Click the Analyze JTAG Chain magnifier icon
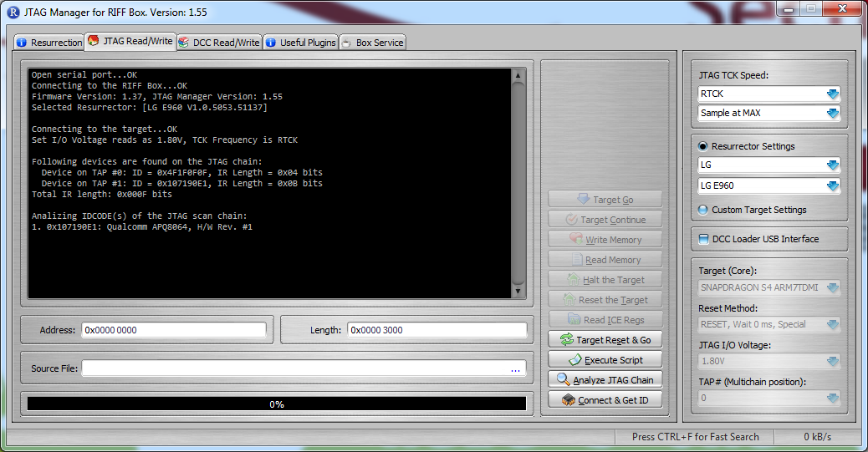Image resolution: width=868 pixels, height=452 pixels. click(x=563, y=379)
